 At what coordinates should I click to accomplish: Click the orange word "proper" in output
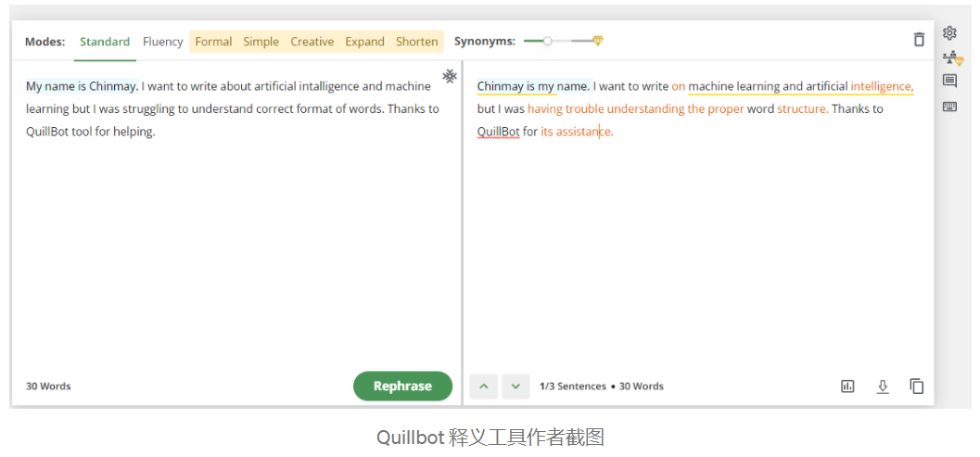pyautogui.click(x=726, y=108)
